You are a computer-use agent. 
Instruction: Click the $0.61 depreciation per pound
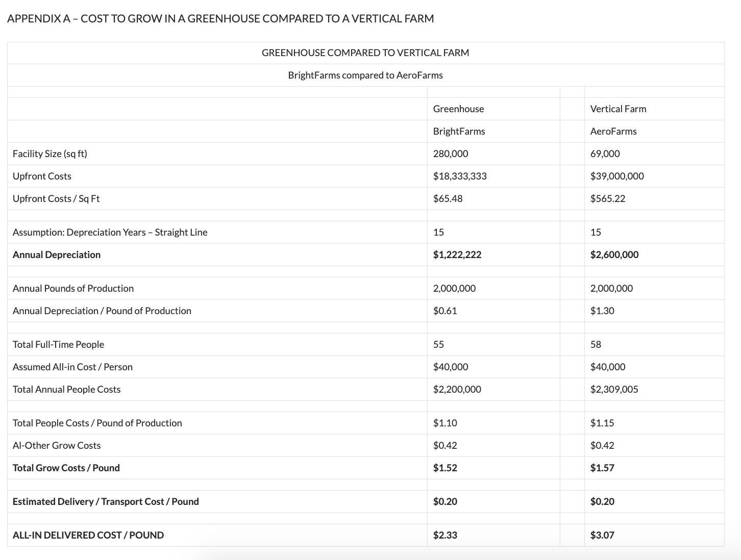point(445,311)
